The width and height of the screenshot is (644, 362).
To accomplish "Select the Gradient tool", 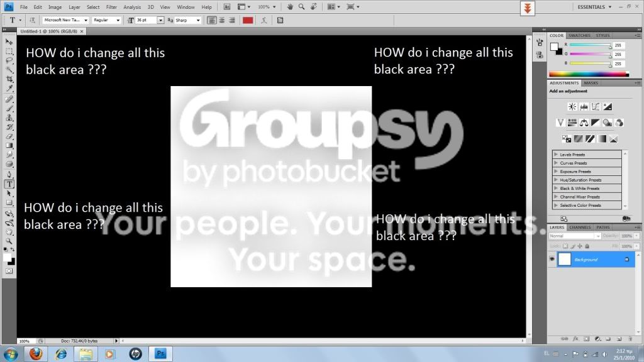I will tap(9, 145).
